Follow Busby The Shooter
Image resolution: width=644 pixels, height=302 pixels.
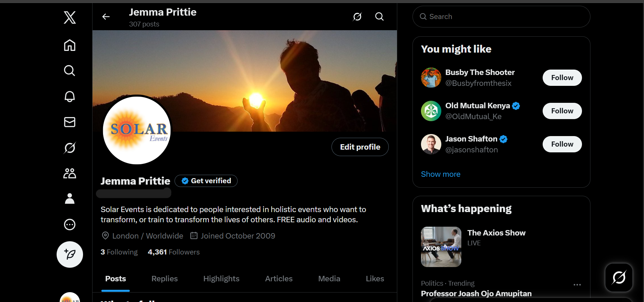coord(562,78)
